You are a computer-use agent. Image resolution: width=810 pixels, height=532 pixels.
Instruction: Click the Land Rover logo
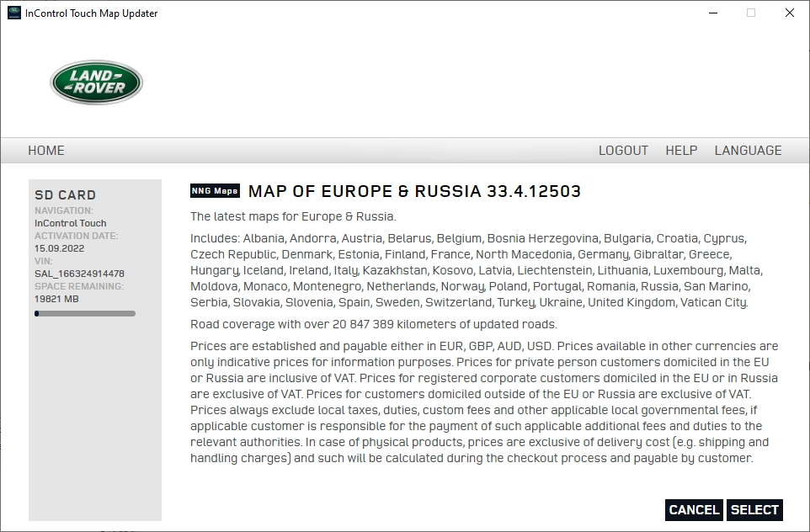click(97, 82)
